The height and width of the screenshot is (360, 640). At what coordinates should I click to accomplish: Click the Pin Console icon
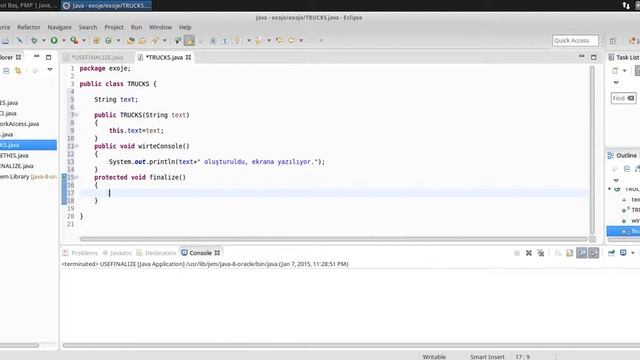(611, 253)
